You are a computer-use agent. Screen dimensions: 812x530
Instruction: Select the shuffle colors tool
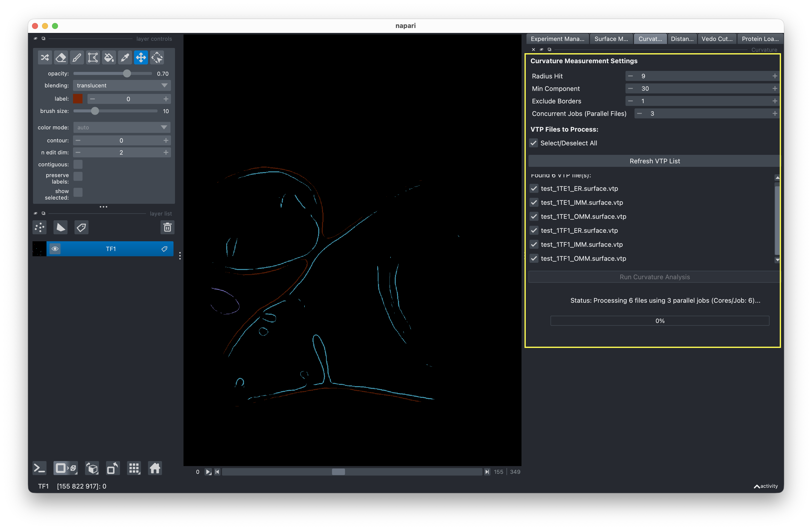(45, 58)
